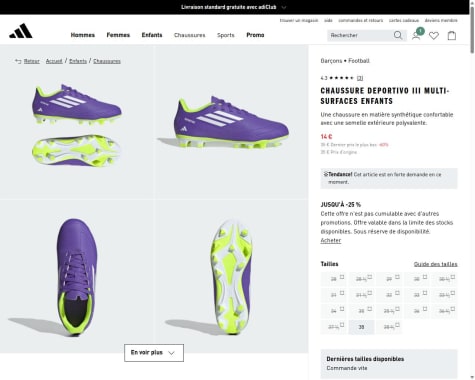Select size 34 option
Viewport: 475px width, 380px height.
point(334,311)
